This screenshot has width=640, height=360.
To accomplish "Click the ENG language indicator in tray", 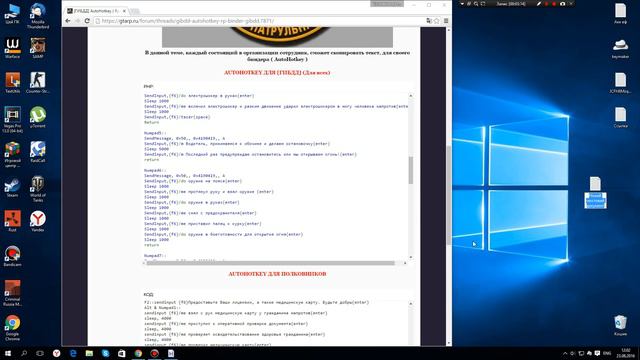I will coord(607,353).
